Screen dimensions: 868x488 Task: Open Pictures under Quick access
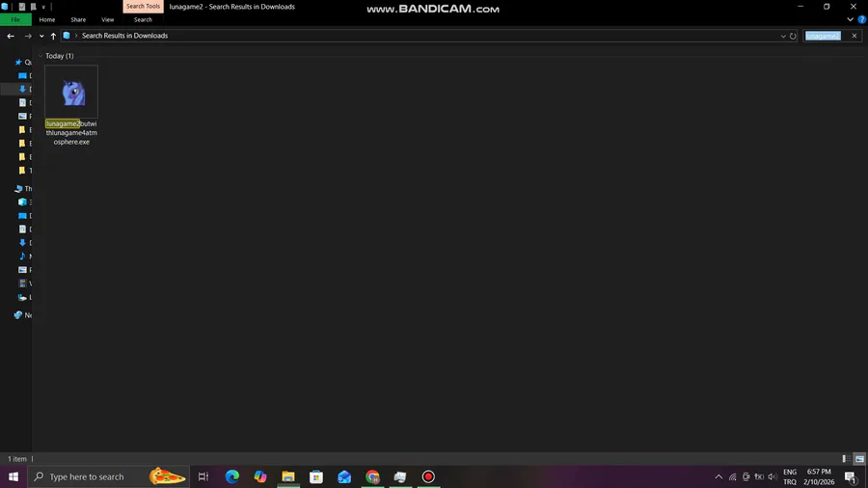pyautogui.click(x=23, y=116)
